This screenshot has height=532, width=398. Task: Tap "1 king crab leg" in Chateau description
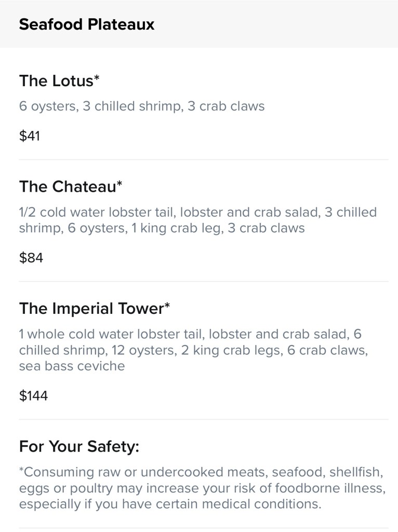(x=177, y=228)
